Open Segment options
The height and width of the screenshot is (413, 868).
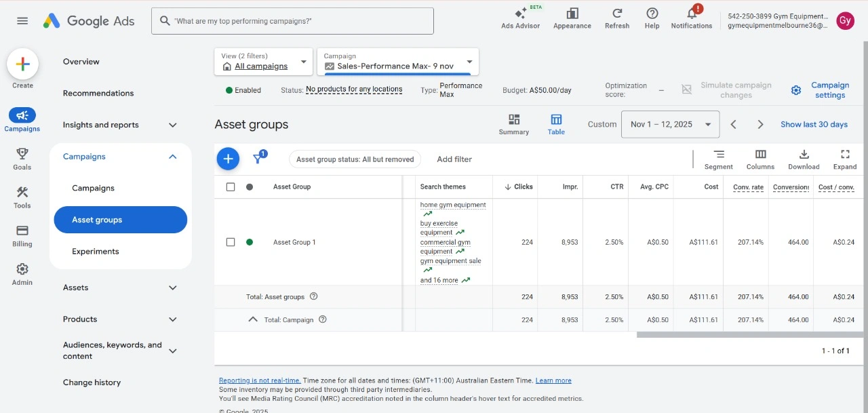coord(719,160)
